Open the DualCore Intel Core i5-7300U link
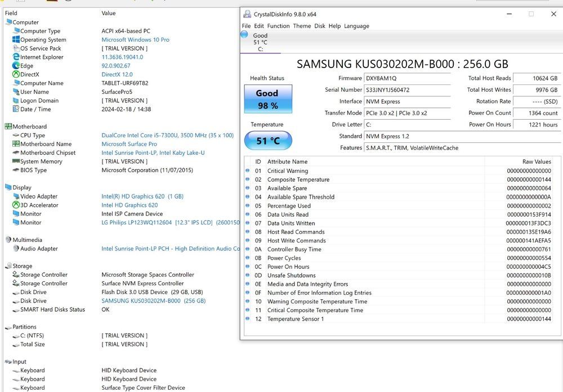Viewport: 563px width, 392px height. (167, 135)
